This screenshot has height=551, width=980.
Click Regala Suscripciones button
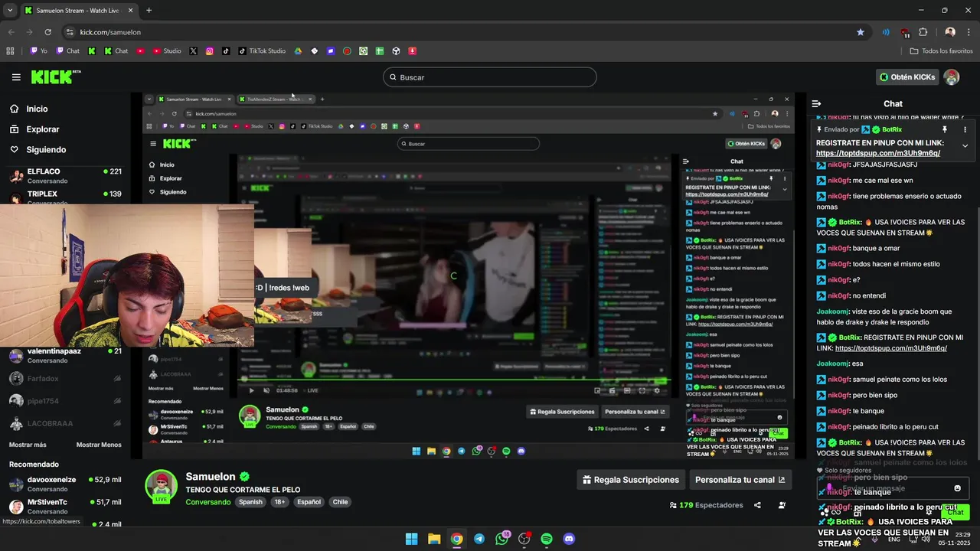[631, 480]
